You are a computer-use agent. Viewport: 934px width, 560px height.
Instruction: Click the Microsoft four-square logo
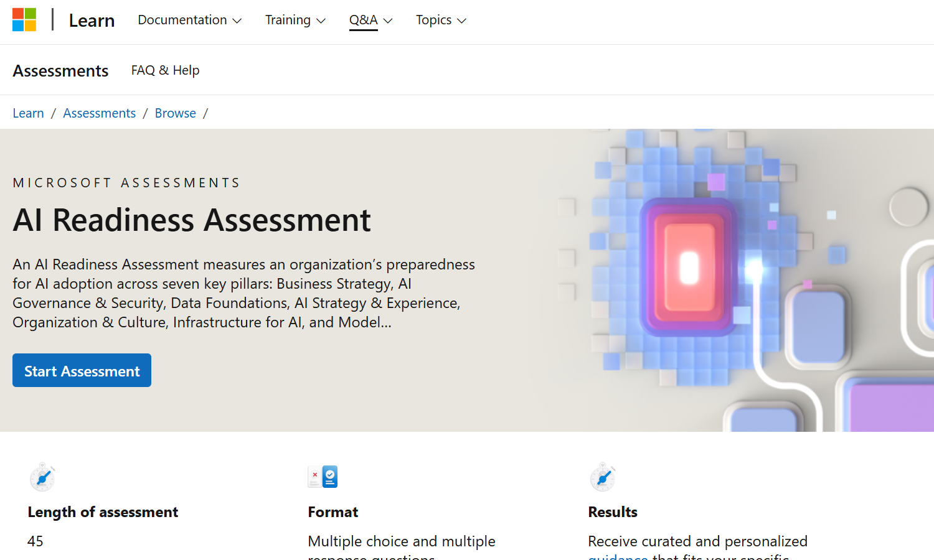click(24, 20)
